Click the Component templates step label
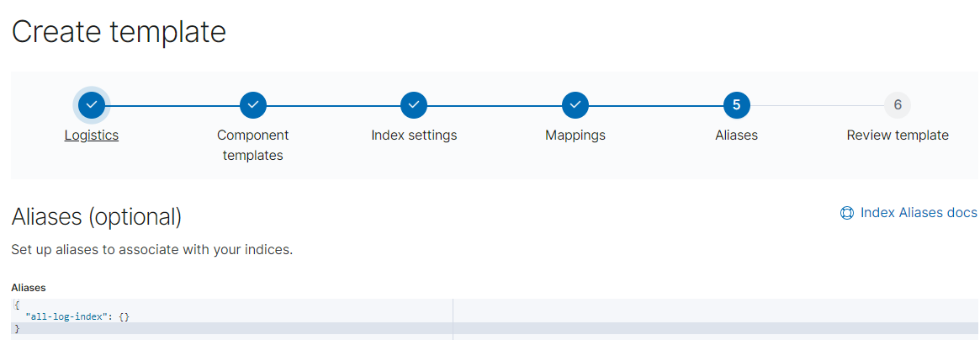Viewport: 980px width, 340px height. (x=253, y=145)
